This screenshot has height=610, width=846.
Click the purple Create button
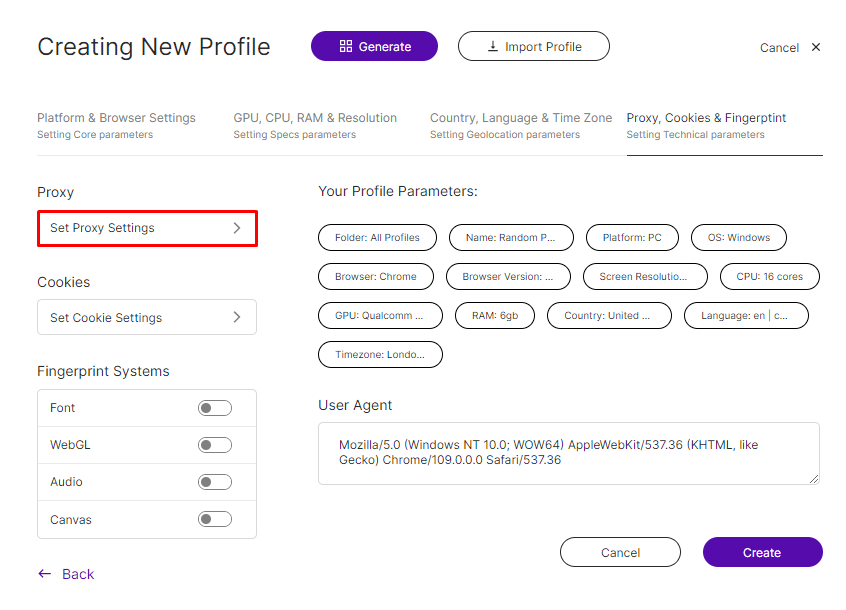762,552
